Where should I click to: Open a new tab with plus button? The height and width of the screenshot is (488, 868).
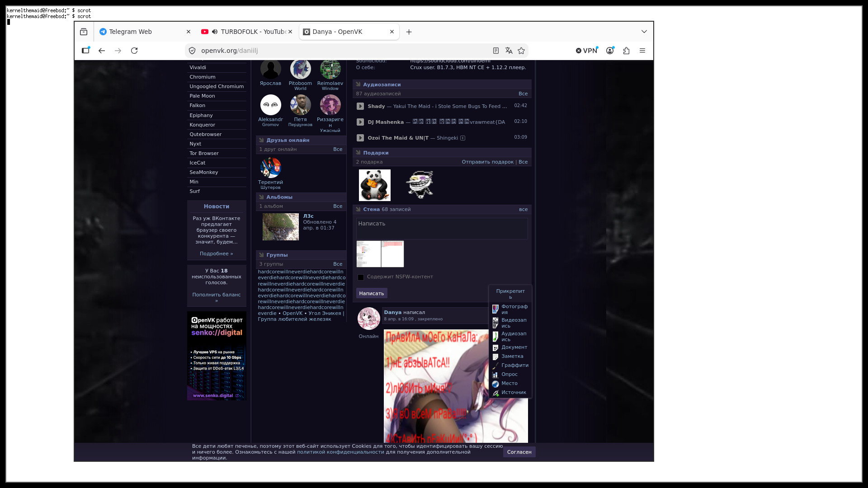tap(409, 32)
